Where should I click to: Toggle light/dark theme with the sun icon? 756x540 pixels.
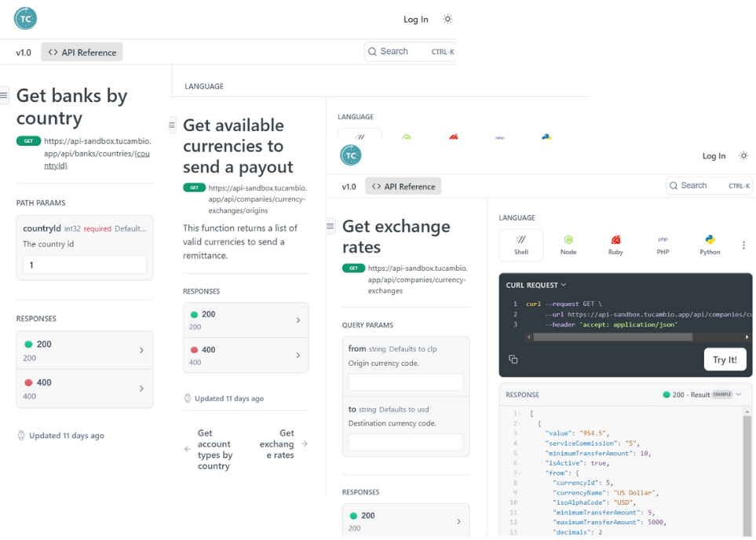[743, 155]
